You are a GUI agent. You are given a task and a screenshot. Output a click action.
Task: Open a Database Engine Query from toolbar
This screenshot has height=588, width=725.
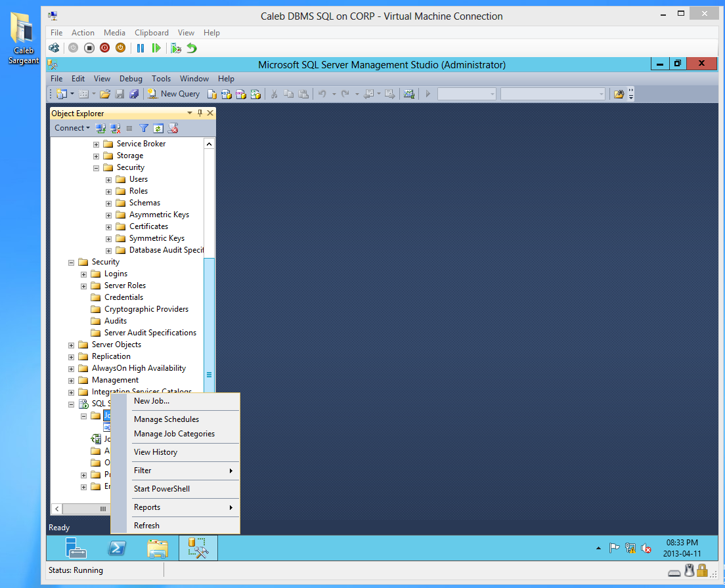point(211,94)
